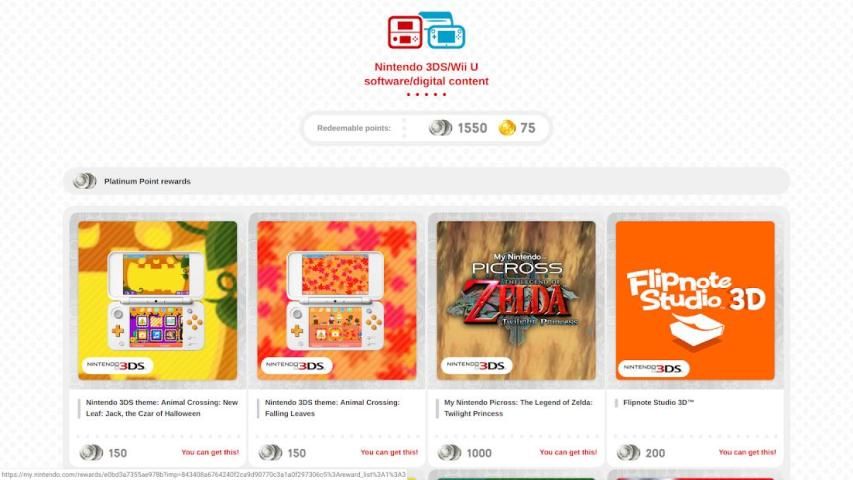Screen dimensions: 853x480
Task: Open the Flipnote Studio 3D image
Action: point(695,300)
